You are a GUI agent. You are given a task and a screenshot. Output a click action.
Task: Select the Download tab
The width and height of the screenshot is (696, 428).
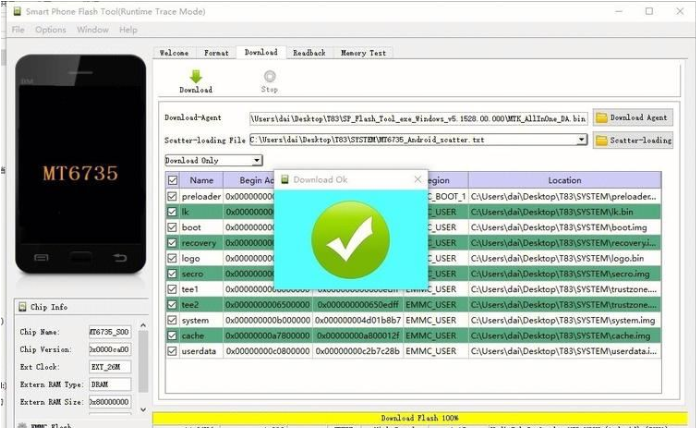(261, 52)
